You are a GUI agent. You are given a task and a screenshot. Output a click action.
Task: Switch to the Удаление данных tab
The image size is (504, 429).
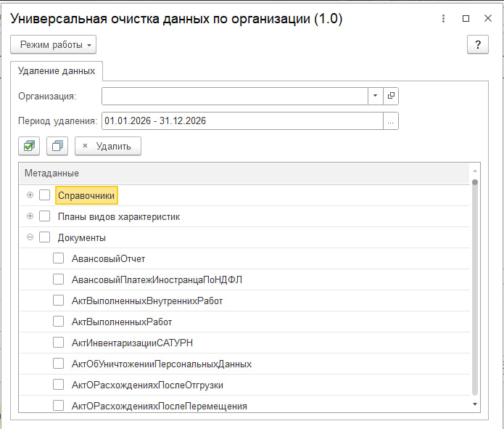57,71
